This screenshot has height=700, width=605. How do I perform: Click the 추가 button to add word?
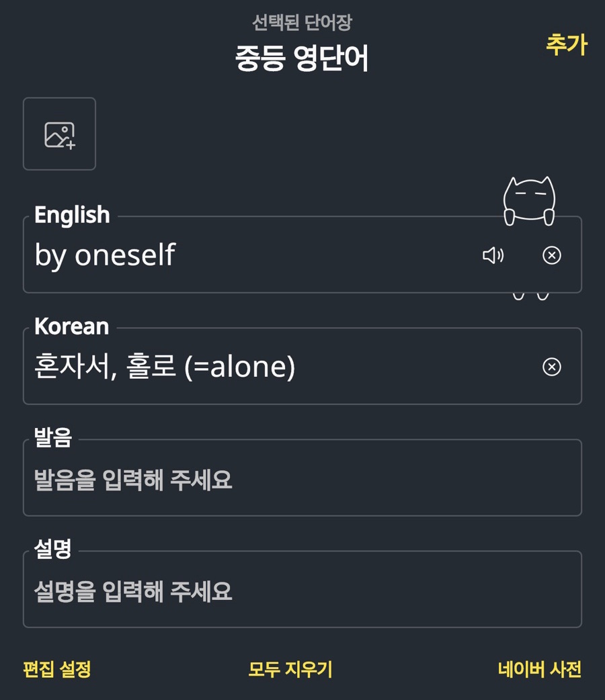(x=566, y=44)
